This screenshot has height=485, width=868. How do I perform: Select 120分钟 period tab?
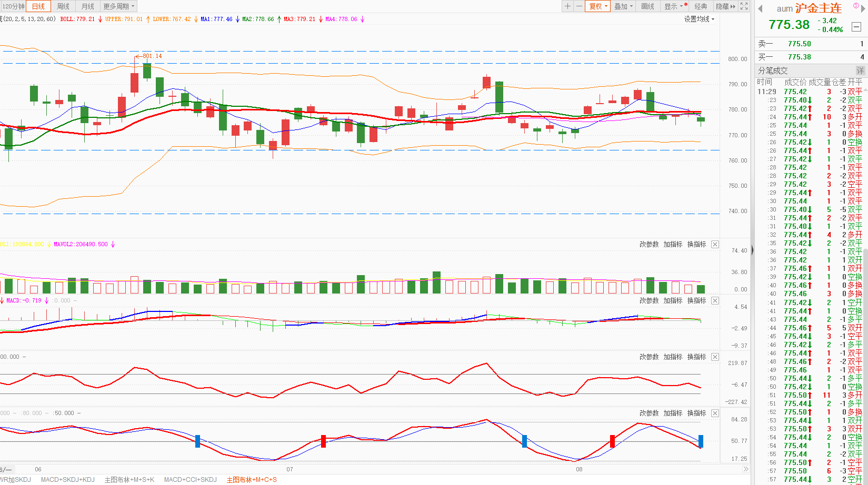click(x=13, y=6)
